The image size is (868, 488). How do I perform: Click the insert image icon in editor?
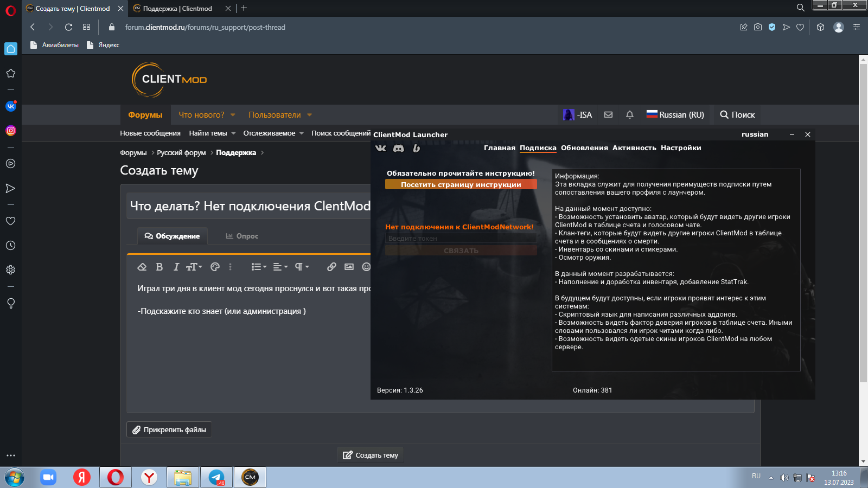click(349, 267)
